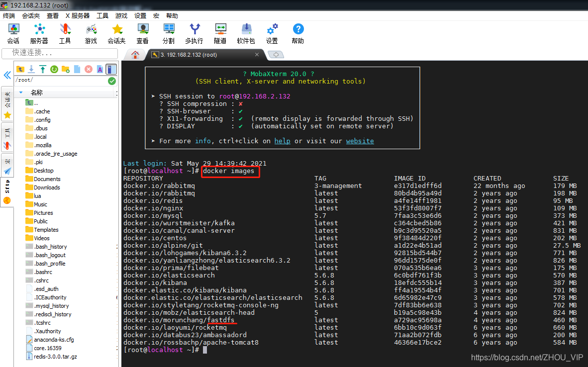Click the 服务器 (Servers) toolbar icon
588x367 pixels.
click(x=39, y=33)
